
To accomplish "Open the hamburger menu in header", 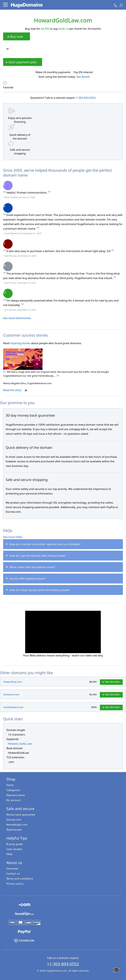I will (5, 5).
